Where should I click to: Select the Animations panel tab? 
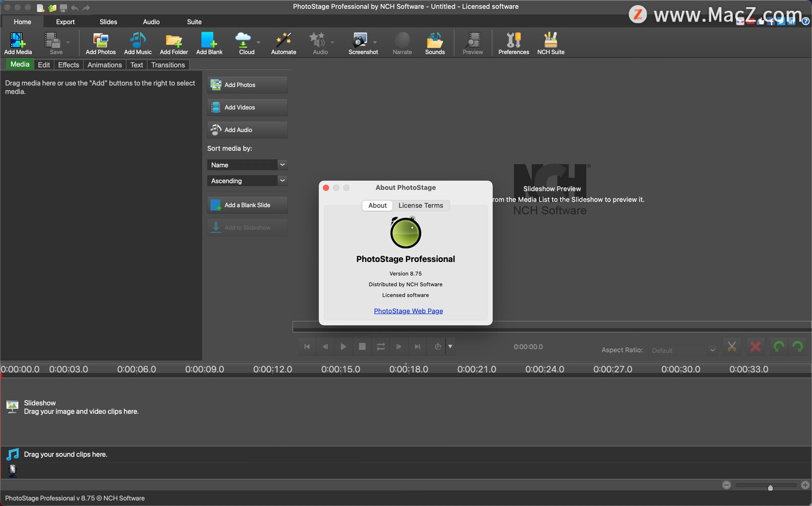(x=104, y=65)
